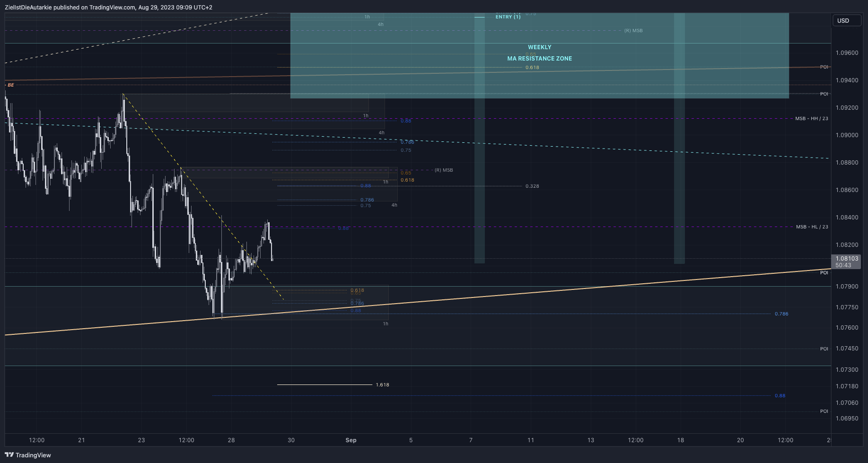Click the TradingView logo at the bottom
868x463 pixels.
[28, 455]
